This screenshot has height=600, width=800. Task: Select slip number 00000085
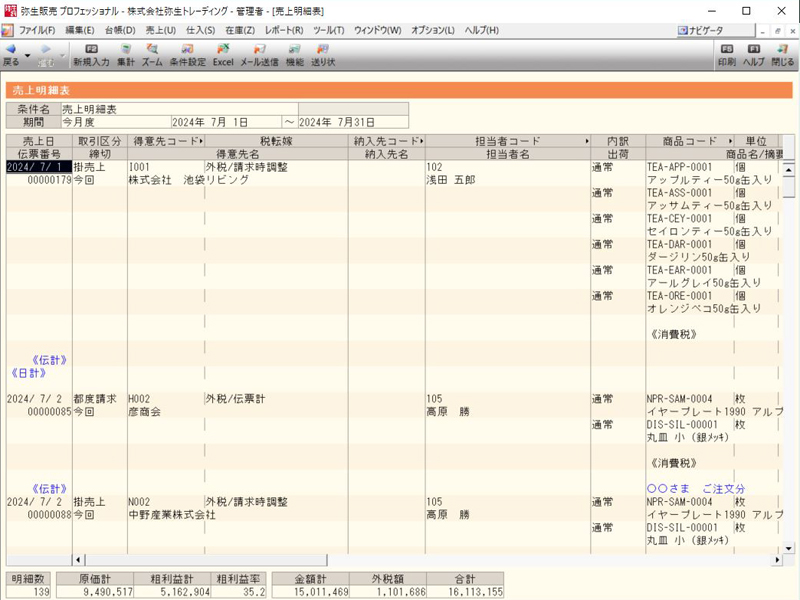coord(49,412)
